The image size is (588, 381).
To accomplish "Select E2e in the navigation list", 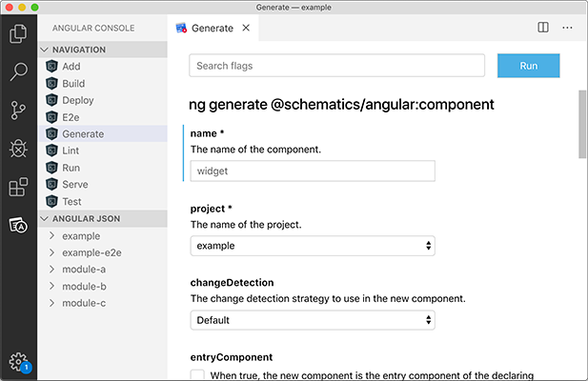I will pos(103,117).
